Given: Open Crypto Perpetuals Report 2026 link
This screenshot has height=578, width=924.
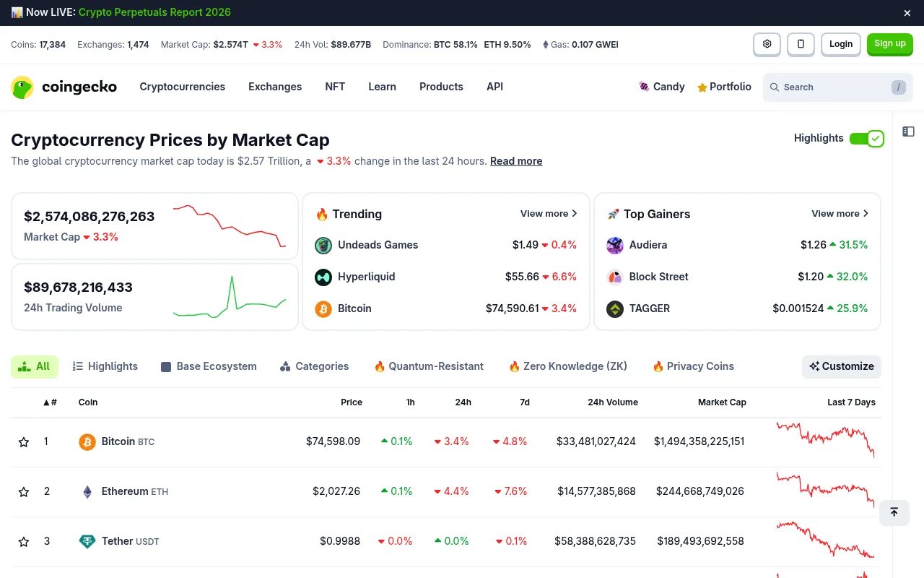Looking at the screenshot, I should 154,12.
